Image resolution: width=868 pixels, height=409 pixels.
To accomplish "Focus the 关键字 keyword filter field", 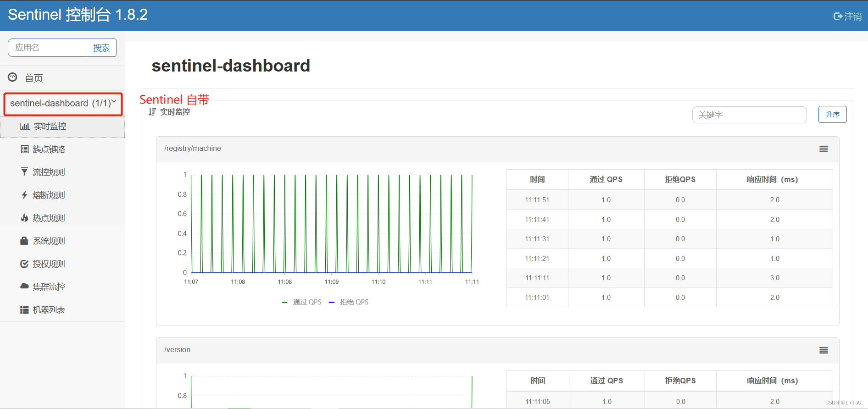I will 749,115.
